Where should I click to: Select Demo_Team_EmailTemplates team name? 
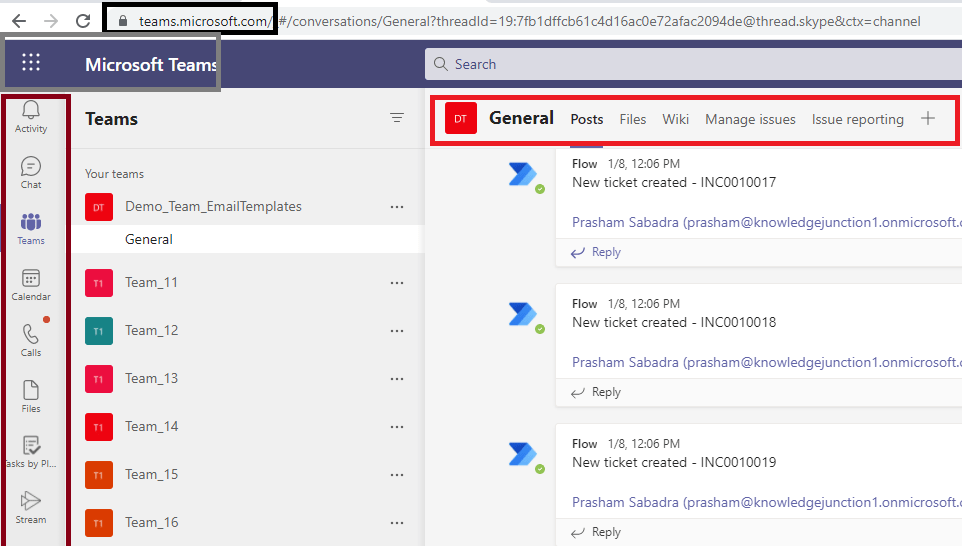click(214, 207)
